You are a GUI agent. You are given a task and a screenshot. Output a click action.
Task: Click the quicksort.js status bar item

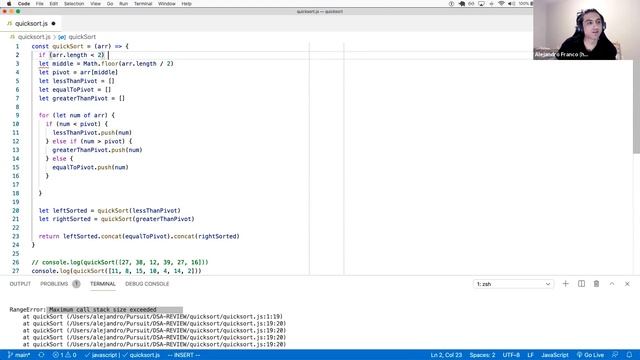point(141,355)
